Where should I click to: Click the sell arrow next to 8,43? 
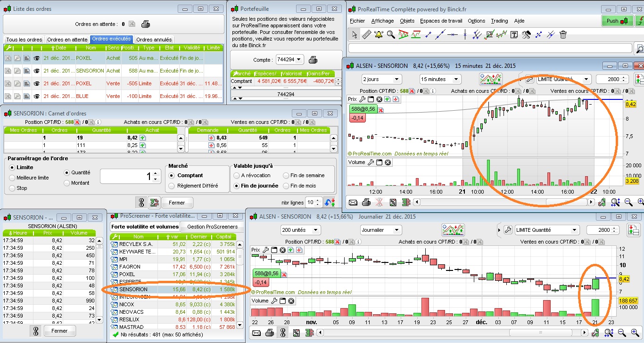(211, 138)
